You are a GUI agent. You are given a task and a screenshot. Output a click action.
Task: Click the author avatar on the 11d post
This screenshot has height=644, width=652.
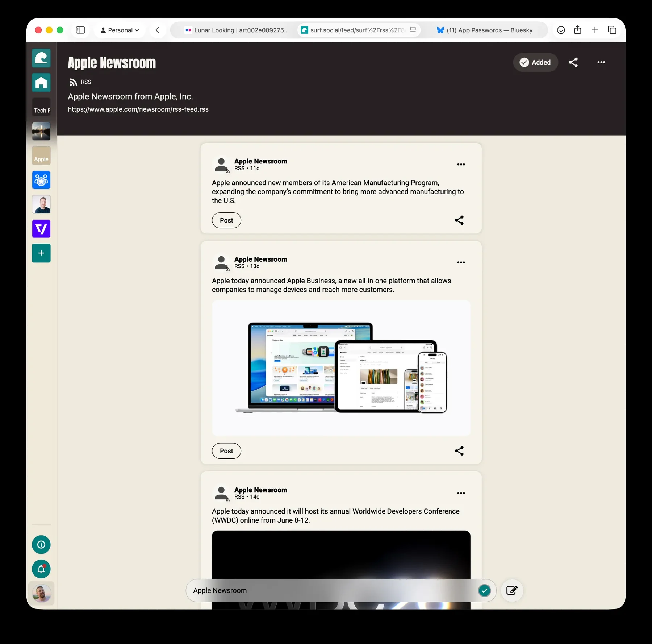tap(221, 165)
